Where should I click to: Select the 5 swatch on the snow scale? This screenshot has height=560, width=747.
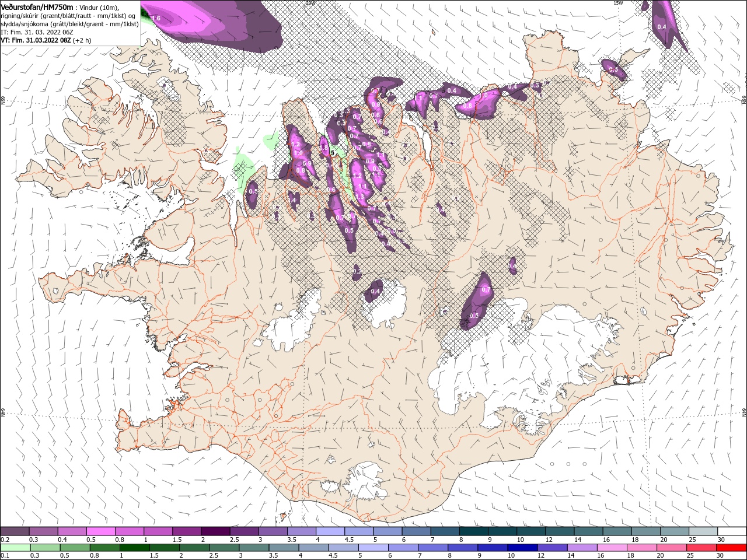[388, 531]
